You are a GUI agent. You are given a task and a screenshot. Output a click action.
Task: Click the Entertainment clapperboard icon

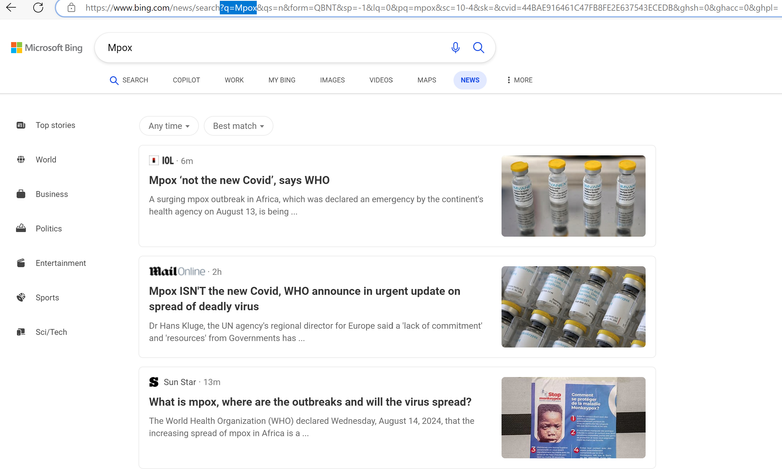(x=21, y=263)
